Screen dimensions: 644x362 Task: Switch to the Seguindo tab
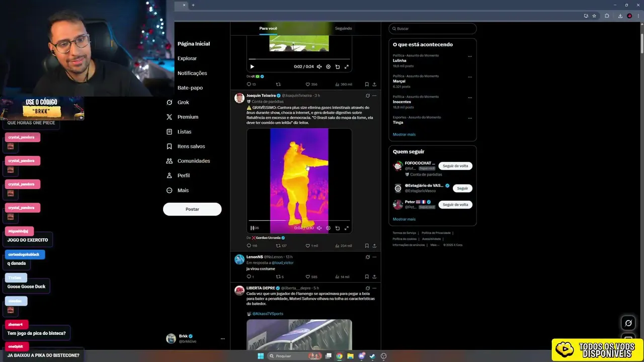343,28
